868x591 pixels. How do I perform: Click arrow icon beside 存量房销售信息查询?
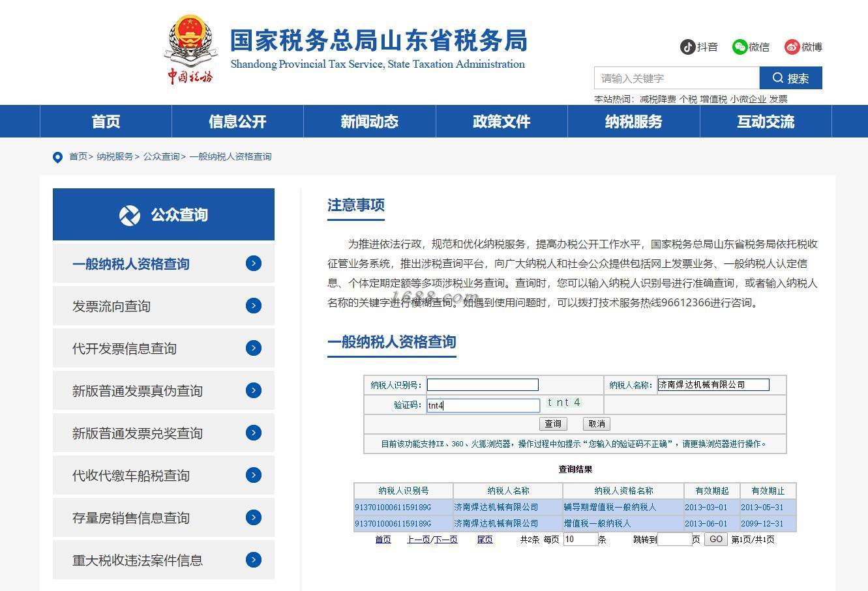[x=254, y=517]
